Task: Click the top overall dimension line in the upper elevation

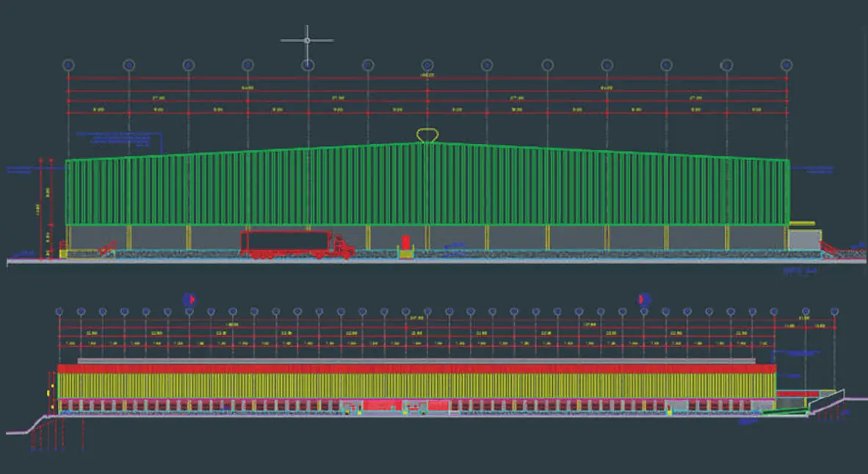Action: point(427,79)
